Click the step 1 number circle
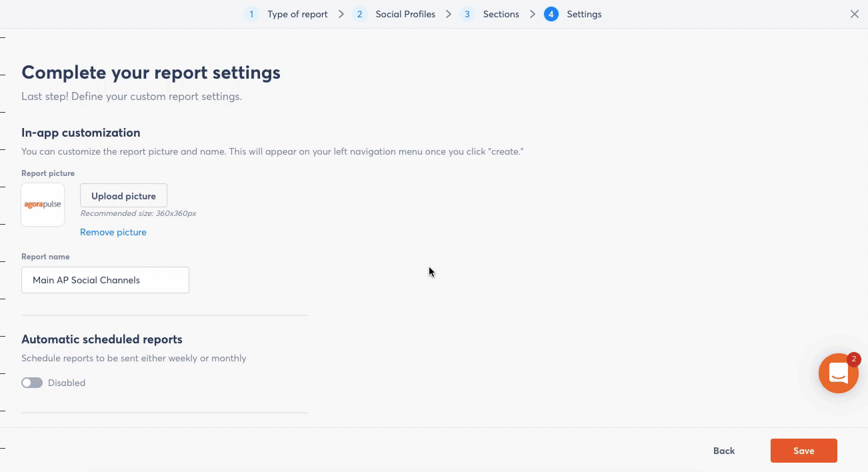Viewport: 868px width, 472px height. [251, 14]
